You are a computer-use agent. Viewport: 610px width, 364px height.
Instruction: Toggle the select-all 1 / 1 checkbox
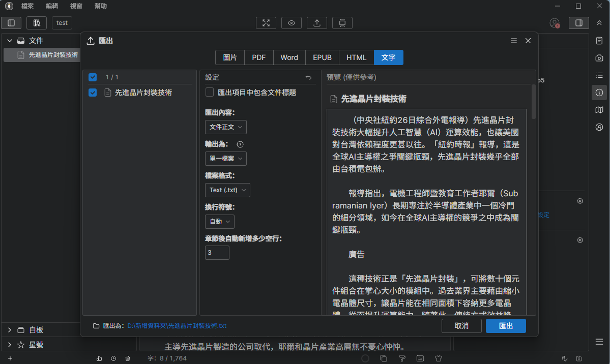tap(93, 77)
